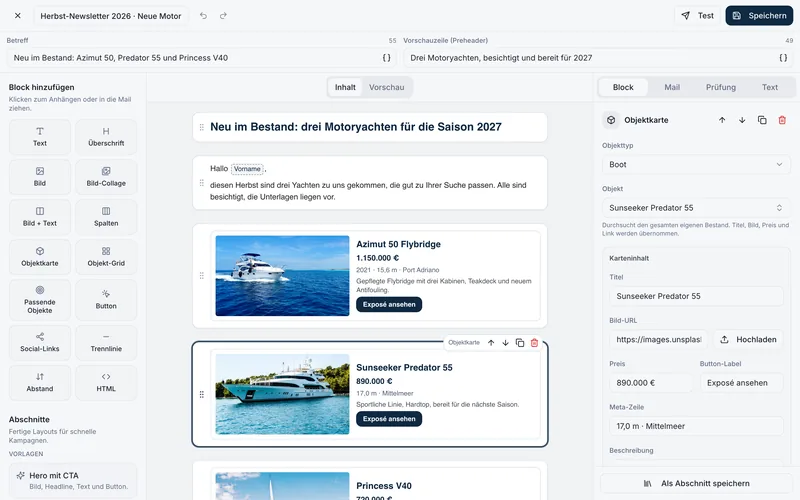Add an Abstand block
800x500 pixels.
(x=40, y=383)
